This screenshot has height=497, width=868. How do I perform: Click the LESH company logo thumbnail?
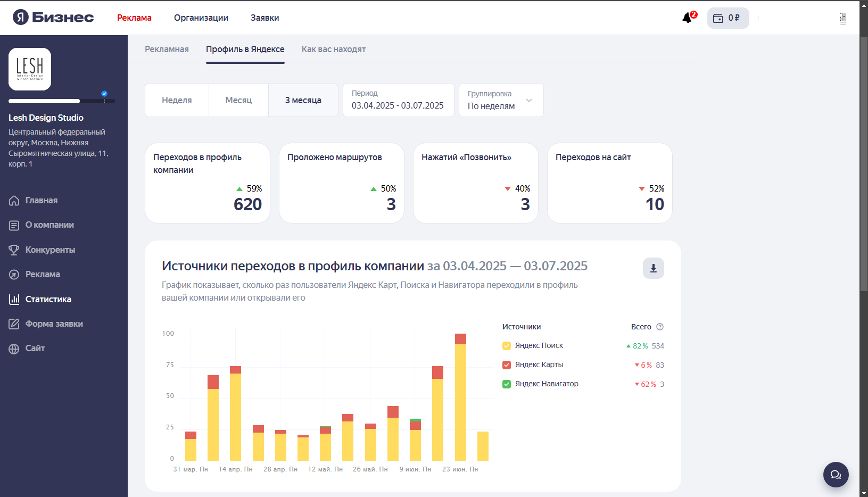click(x=30, y=69)
